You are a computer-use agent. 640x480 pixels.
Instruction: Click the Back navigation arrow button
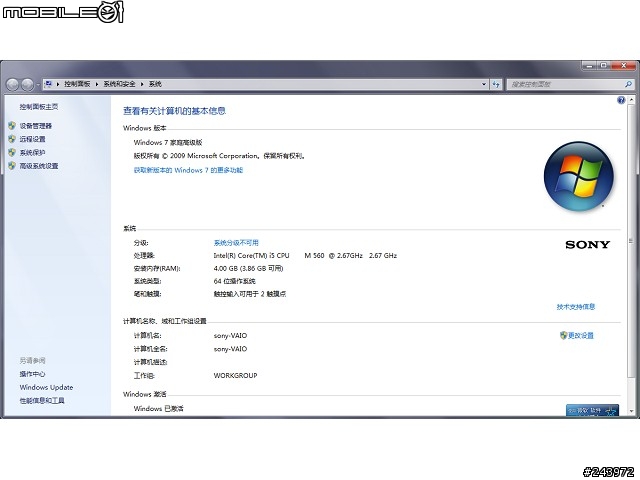point(13,84)
